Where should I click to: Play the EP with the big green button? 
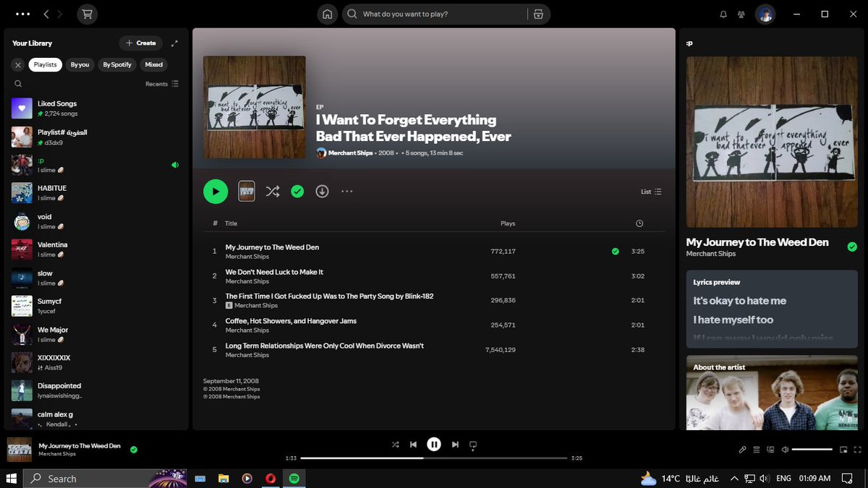216,192
